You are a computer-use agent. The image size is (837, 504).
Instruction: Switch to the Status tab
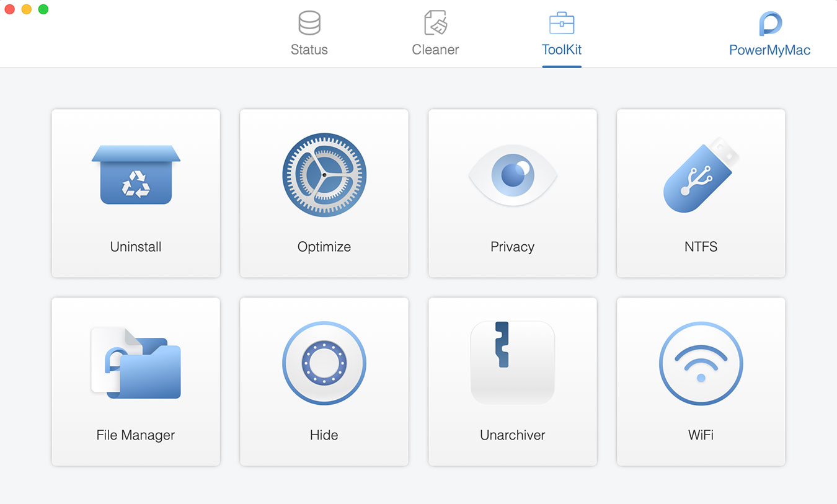(x=309, y=50)
